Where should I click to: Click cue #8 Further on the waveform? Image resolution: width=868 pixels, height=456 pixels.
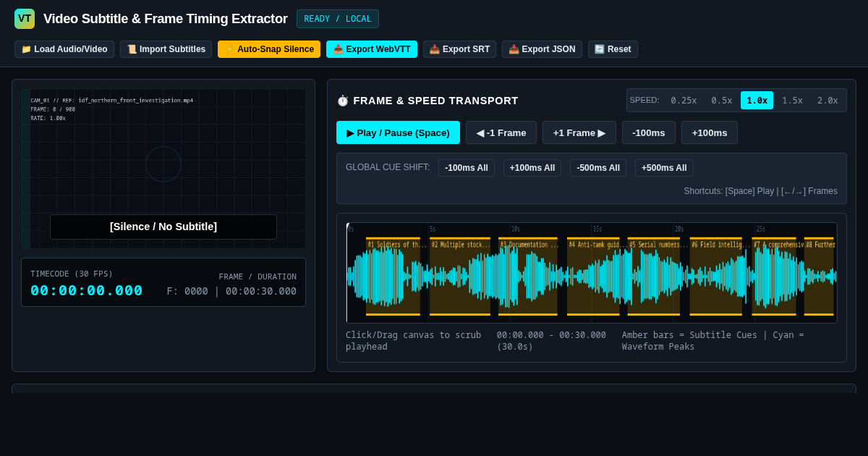[x=819, y=276]
